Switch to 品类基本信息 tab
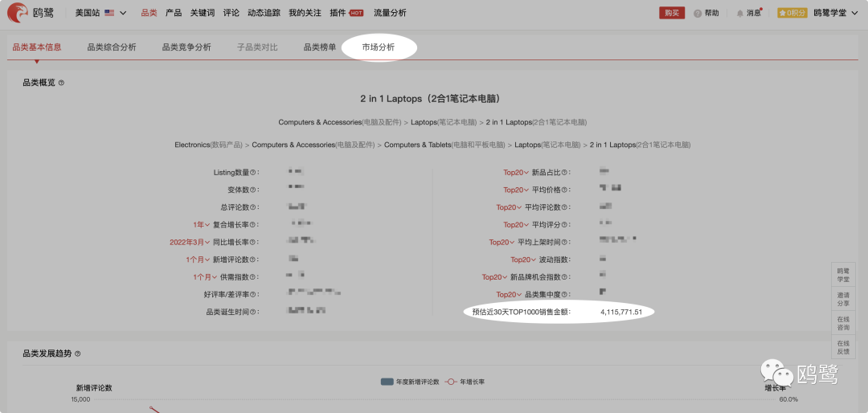 click(37, 47)
